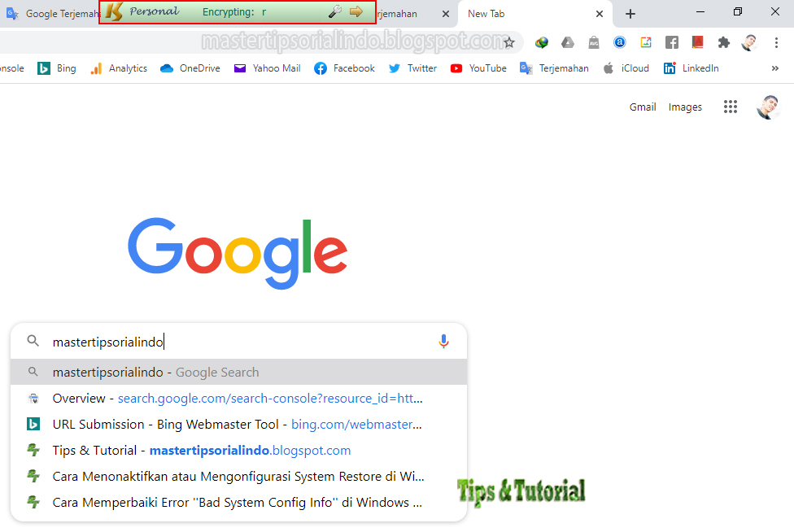Image resolution: width=794 pixels, height=532 pixels.
Task: Select the mastertipsorialindo.blogspot.com suggestion
Action: click(x=201, y=450)
